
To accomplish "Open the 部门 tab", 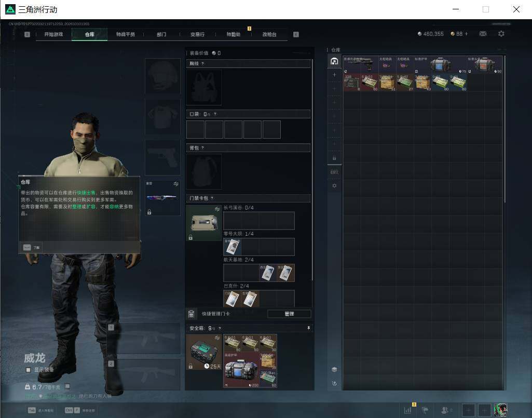I will (161, 34).
